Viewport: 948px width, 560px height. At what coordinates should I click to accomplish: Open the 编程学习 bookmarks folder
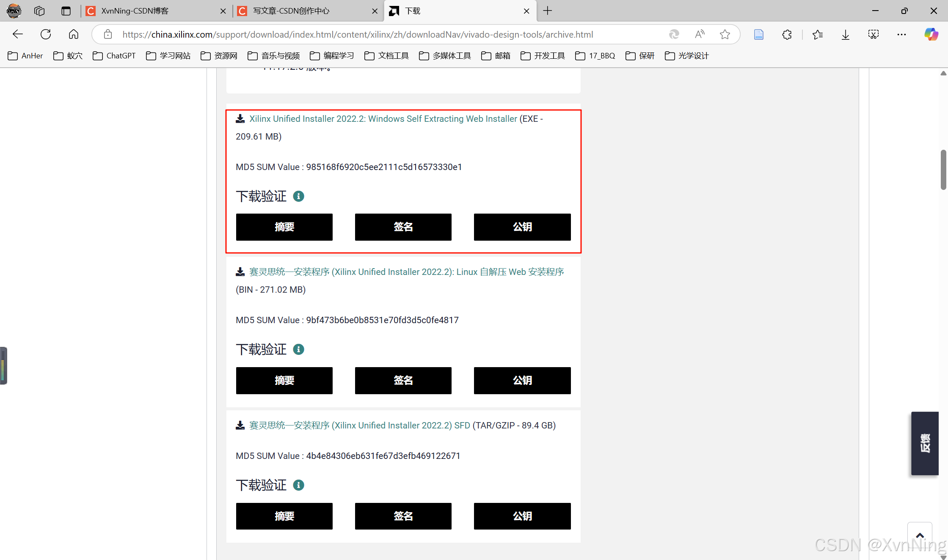[332, 56]
